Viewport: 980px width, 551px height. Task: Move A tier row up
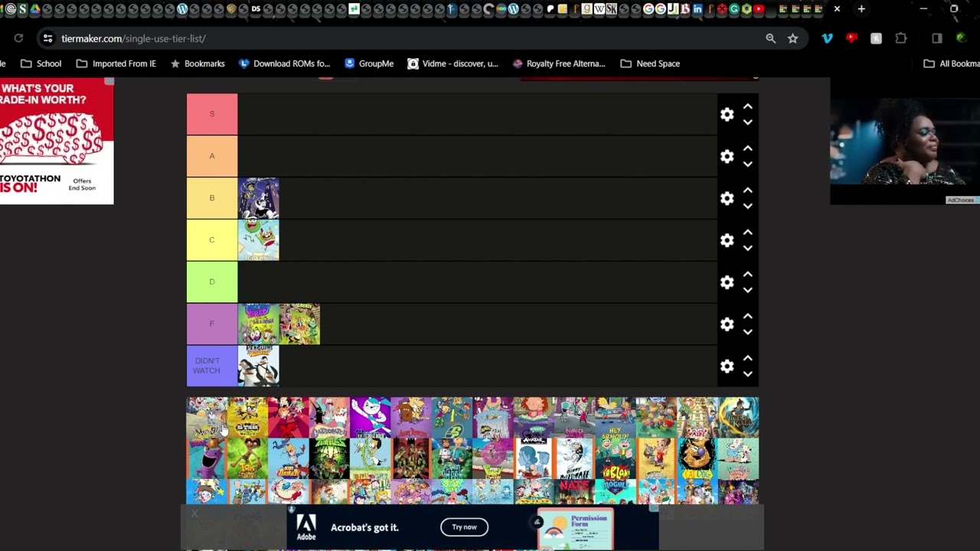tap(747, 149)
